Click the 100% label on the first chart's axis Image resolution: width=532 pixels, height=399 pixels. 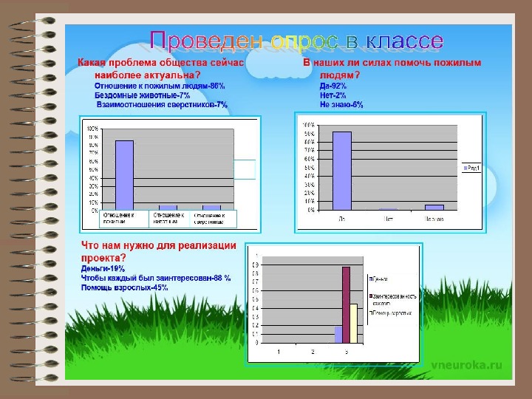[x=92, y=129]
